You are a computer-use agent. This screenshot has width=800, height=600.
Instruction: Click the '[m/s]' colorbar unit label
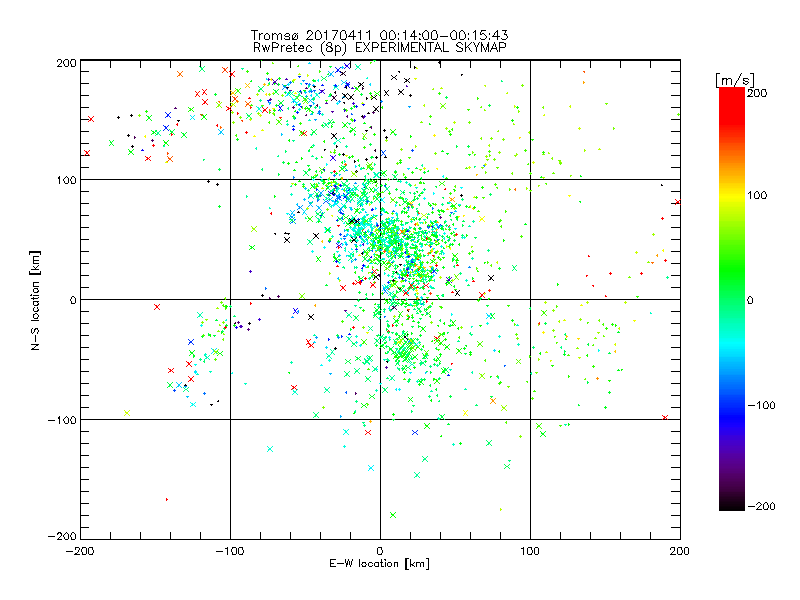(734, 80)
